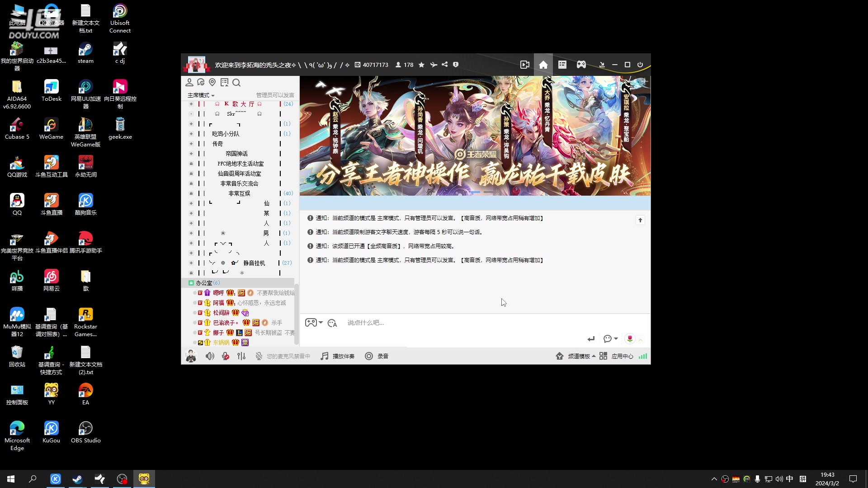Click the green signal strength indicator
The width and height of the screenshot is (868, 488).
(x=642, y=356)
